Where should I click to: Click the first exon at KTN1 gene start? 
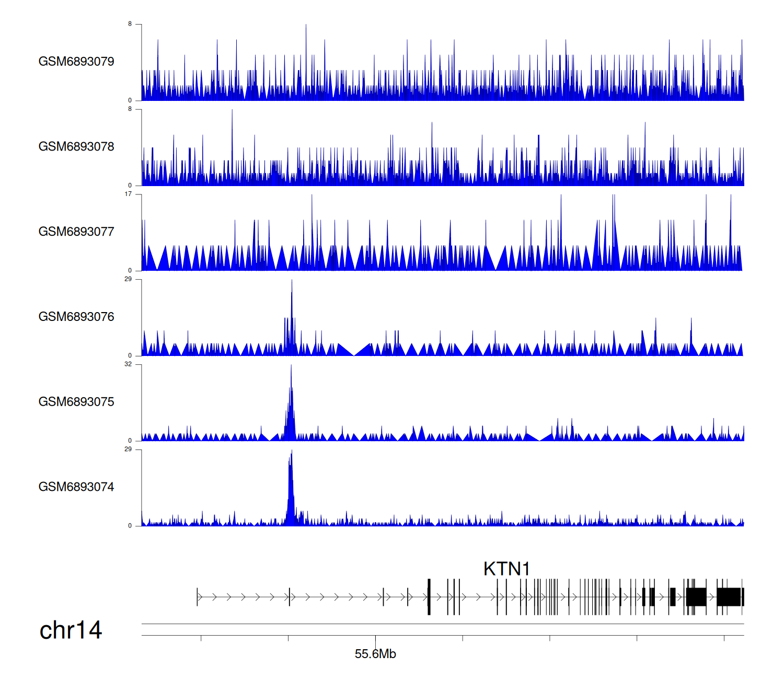tap(197, 596)
